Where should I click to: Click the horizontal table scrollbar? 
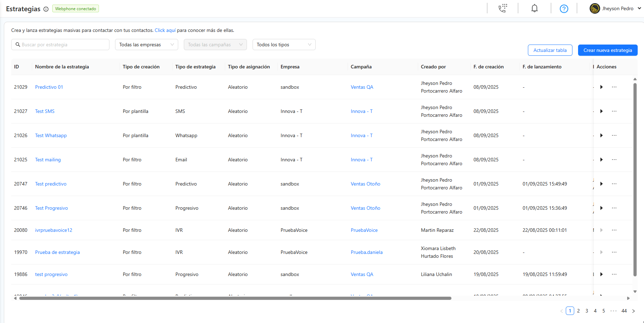[x=235, y=298]
